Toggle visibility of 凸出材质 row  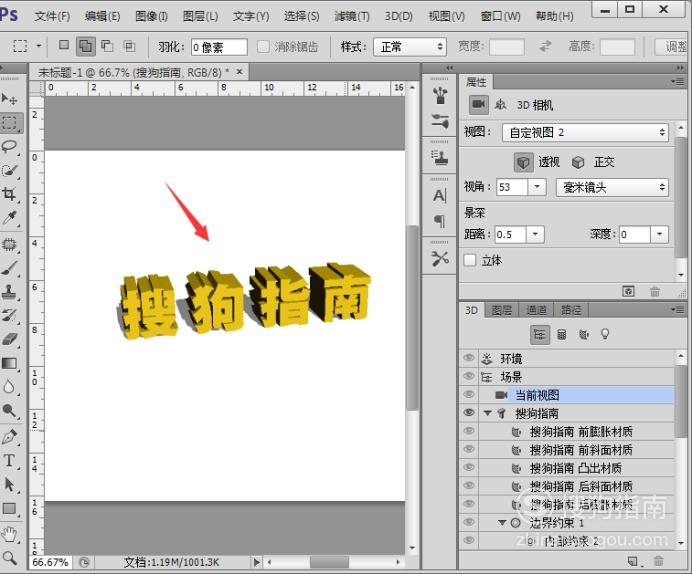click(469, 467)
